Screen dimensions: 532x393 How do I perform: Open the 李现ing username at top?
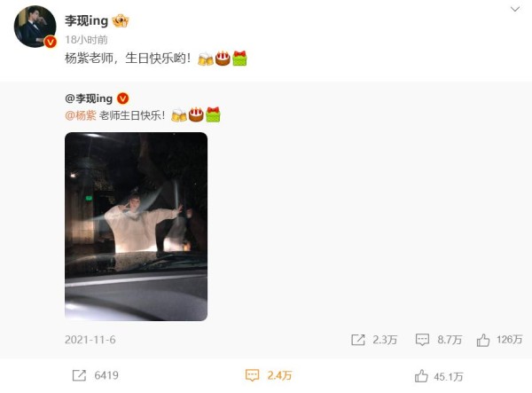coord(87,20)
